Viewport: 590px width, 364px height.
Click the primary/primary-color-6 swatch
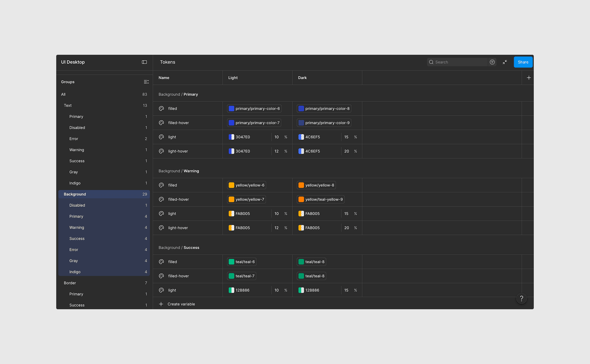(231, 109)
